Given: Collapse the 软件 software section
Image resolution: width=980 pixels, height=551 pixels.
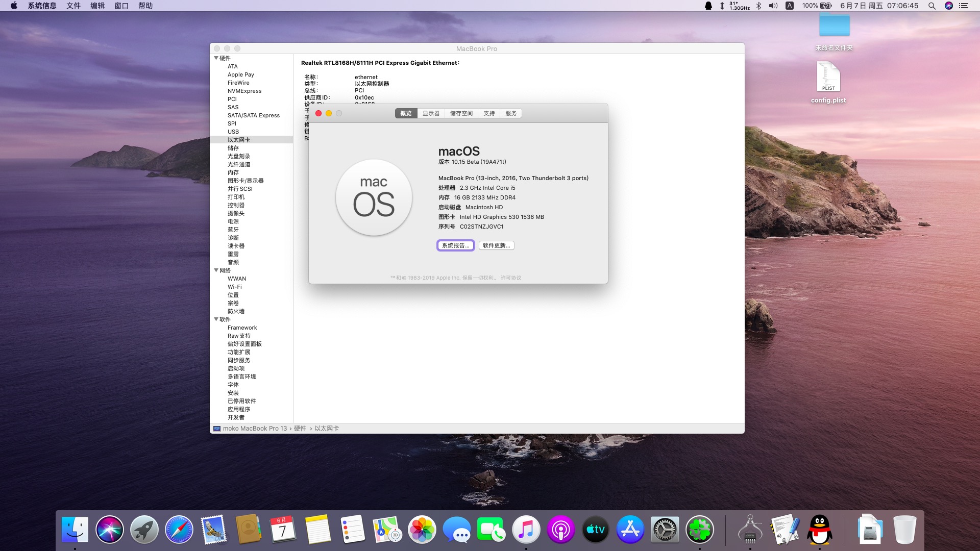Looking at the screenshot, I should click(216, 319).
